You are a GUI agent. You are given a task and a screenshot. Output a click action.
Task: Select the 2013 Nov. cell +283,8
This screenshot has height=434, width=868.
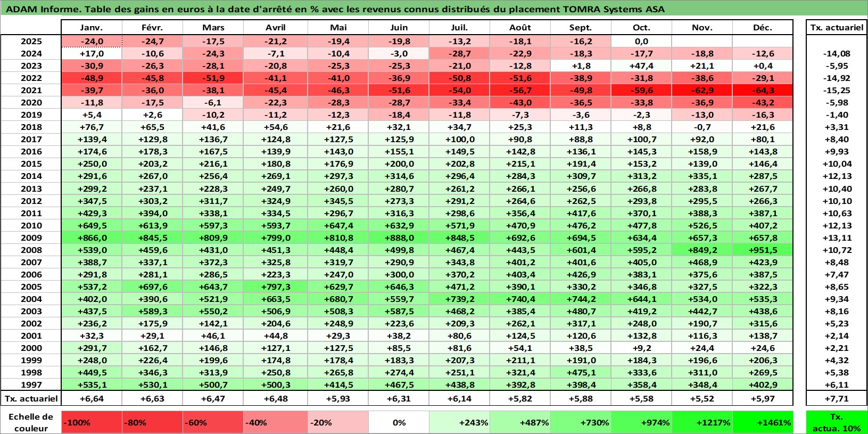pyautogui.click(x=702, y=189)
